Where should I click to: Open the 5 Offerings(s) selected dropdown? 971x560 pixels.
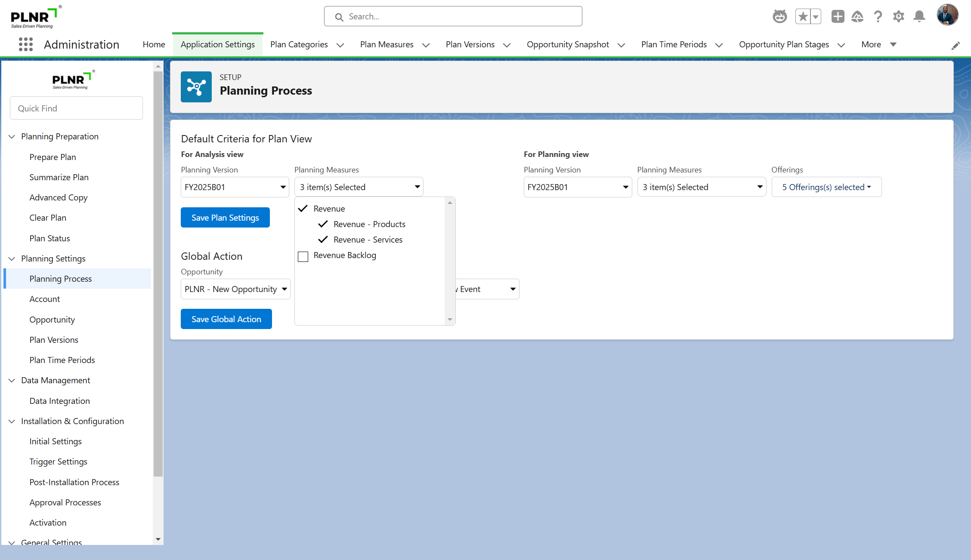tap(826, 187)
